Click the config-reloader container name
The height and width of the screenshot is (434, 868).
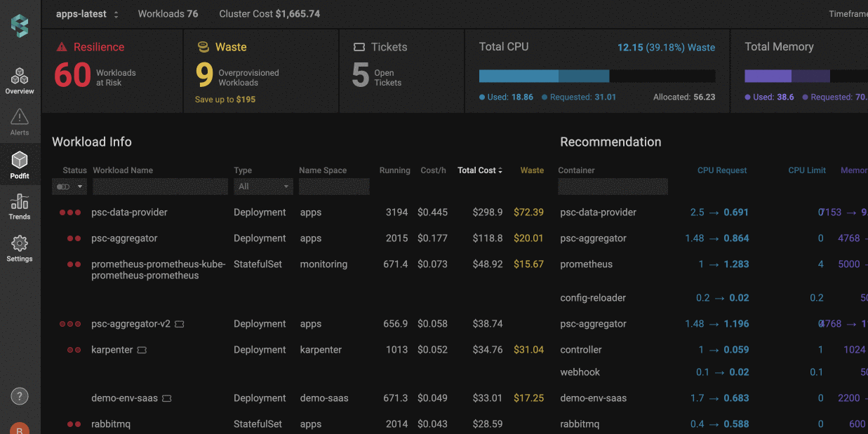(x=593, y=298)
